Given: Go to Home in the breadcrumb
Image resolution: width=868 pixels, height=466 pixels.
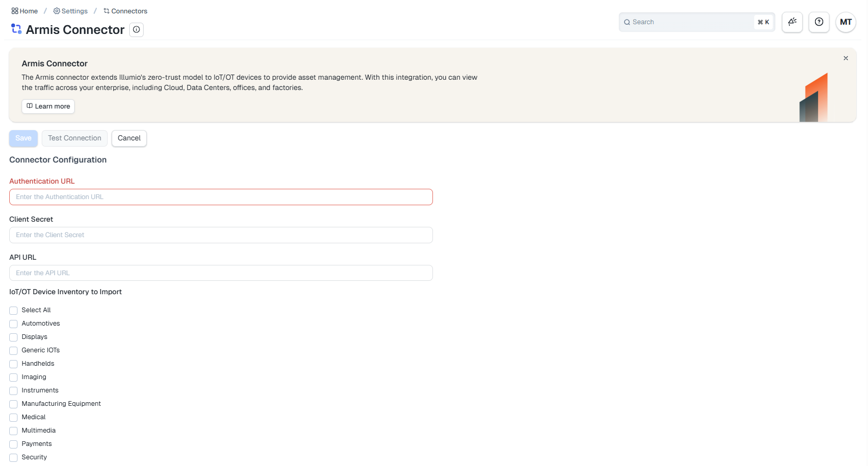Looking at the screenshot, I should point(25,11).
